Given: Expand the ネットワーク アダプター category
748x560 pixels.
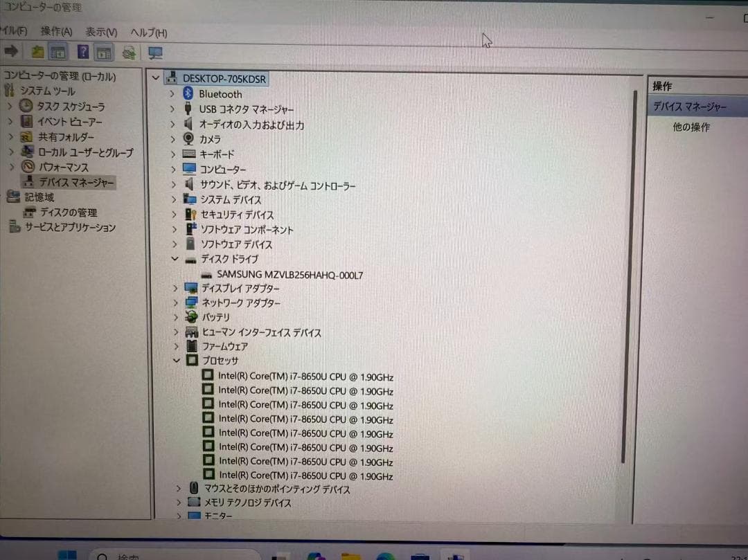Looking at the screenshot, I should (x=175, y=302).
